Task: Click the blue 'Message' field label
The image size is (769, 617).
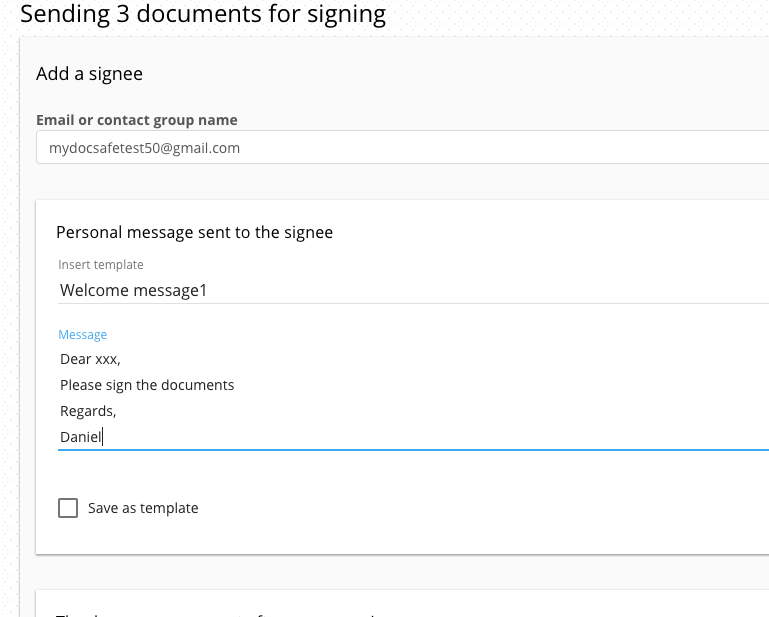Action: [x=82, y=335]
